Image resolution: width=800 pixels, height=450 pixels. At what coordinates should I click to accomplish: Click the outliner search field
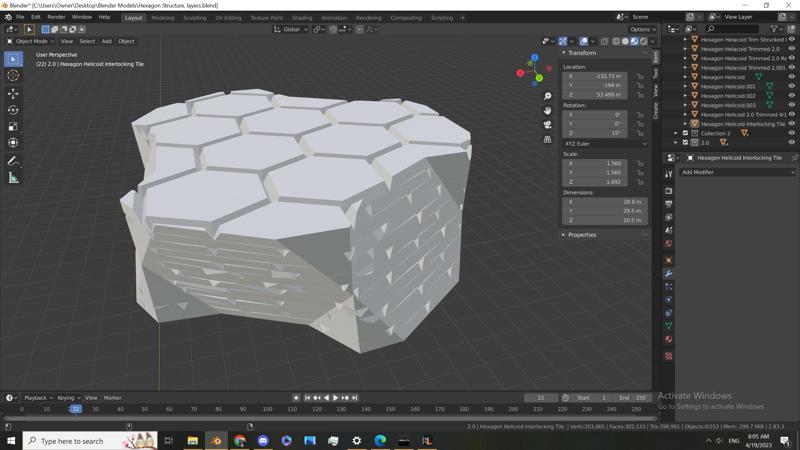(x=732, y=30)
